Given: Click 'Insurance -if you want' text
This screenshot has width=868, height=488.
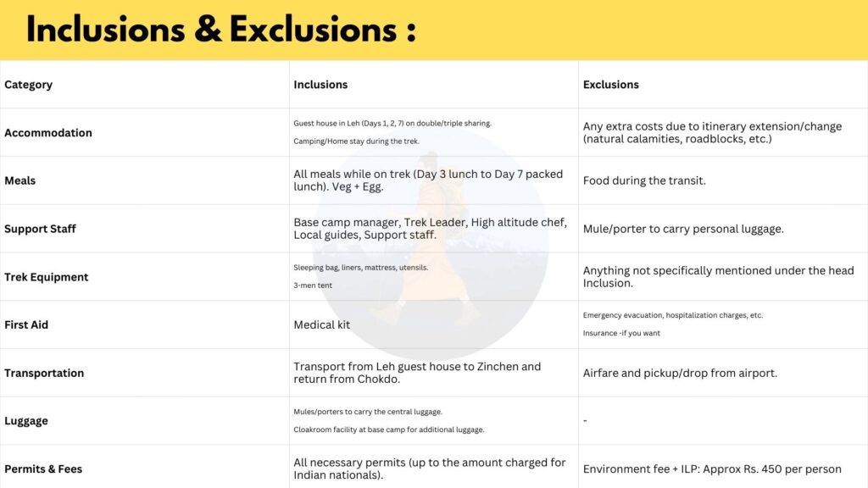Looking at the screenshot, I should tap(621, 333).
